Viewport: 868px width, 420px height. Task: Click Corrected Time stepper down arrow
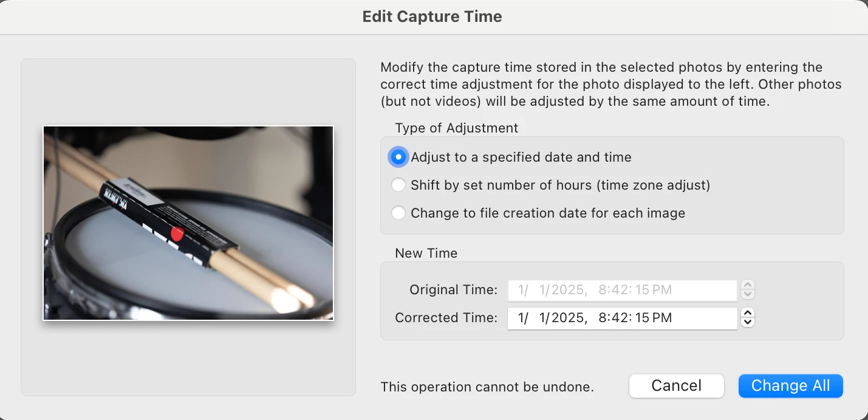click(x=748, y=322)
